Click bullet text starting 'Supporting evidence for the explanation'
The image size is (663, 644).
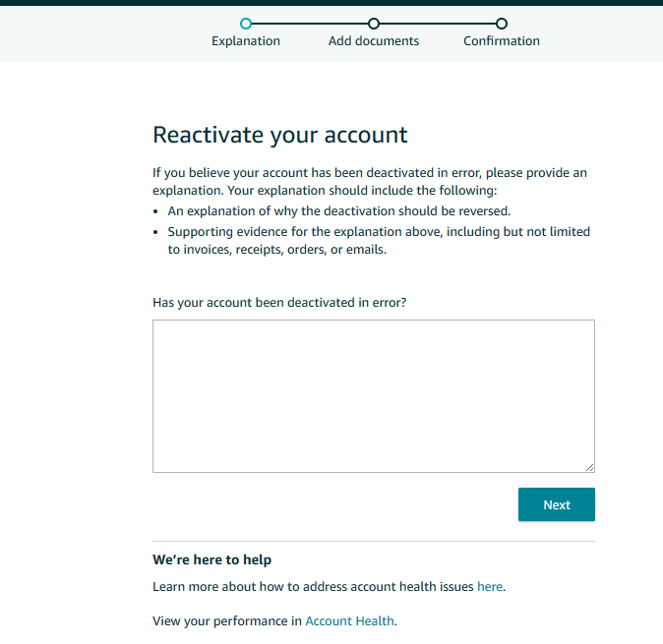click(x=379, y=241)
